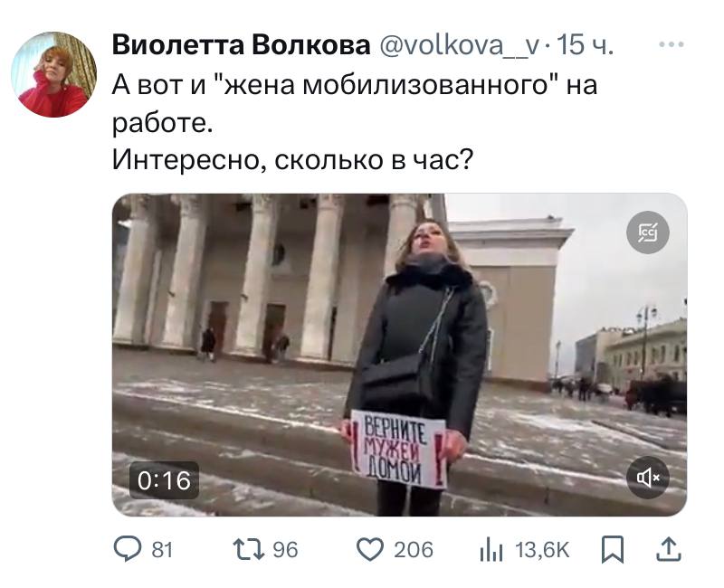Image resolution: width=724 pixels, height=588 pixels.
Task: Click the 15 ч. timestamp
Action: click(585, 45)
